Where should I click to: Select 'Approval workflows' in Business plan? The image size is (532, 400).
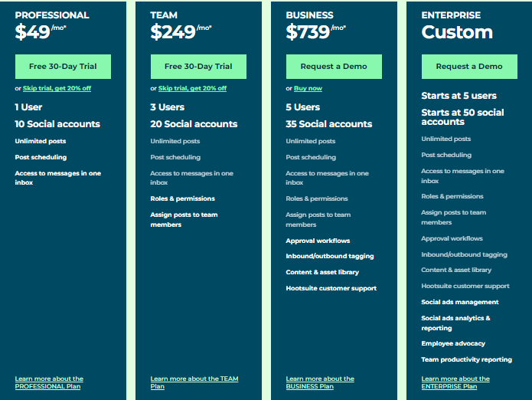click(318, 241)
